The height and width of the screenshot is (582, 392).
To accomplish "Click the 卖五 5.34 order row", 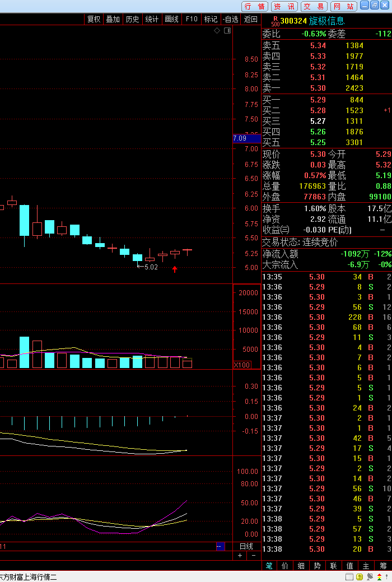I will [326, 46].
